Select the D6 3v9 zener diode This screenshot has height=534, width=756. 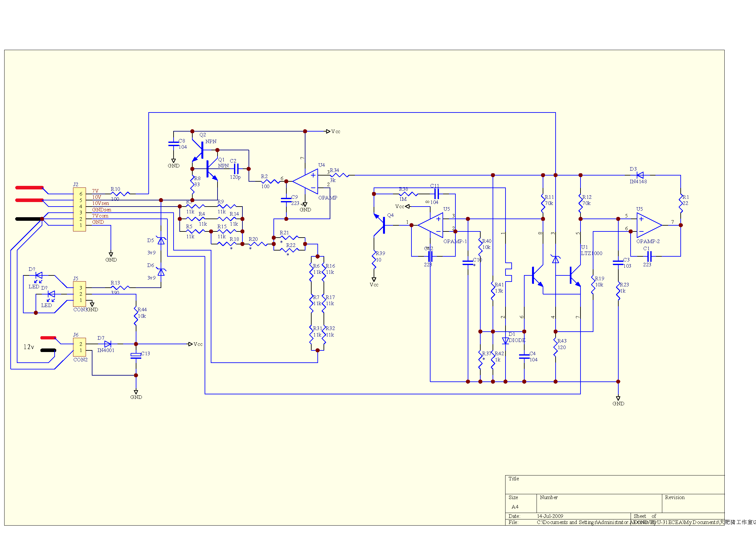(x=161, y=272)
